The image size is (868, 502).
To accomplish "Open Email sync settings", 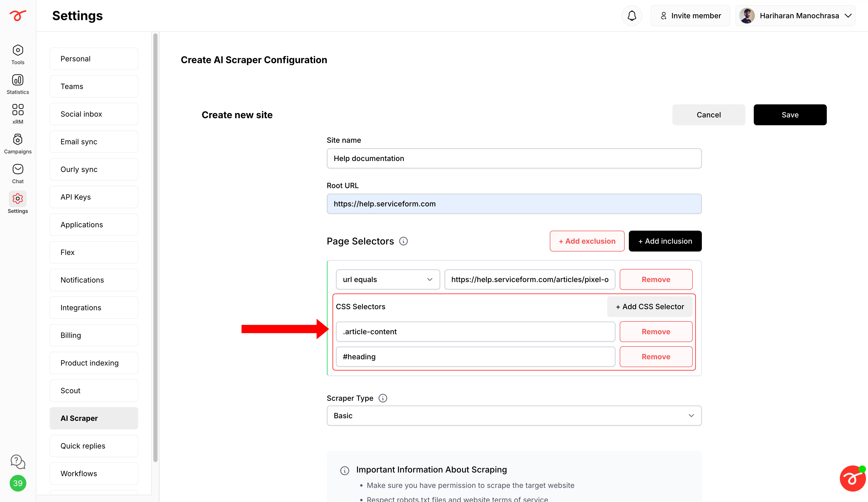I will [94, 142].
